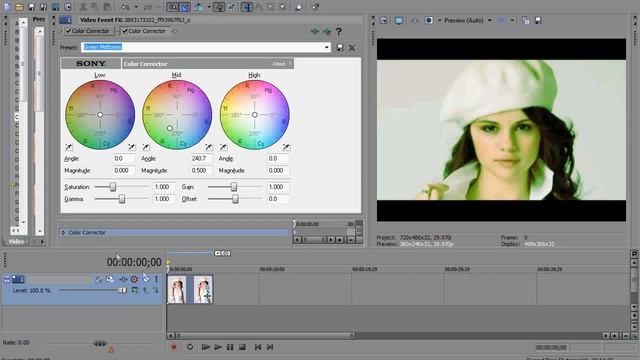Toggle Auto Ripple mode
This screenshot has height=360, width=640.
[199, 7]
